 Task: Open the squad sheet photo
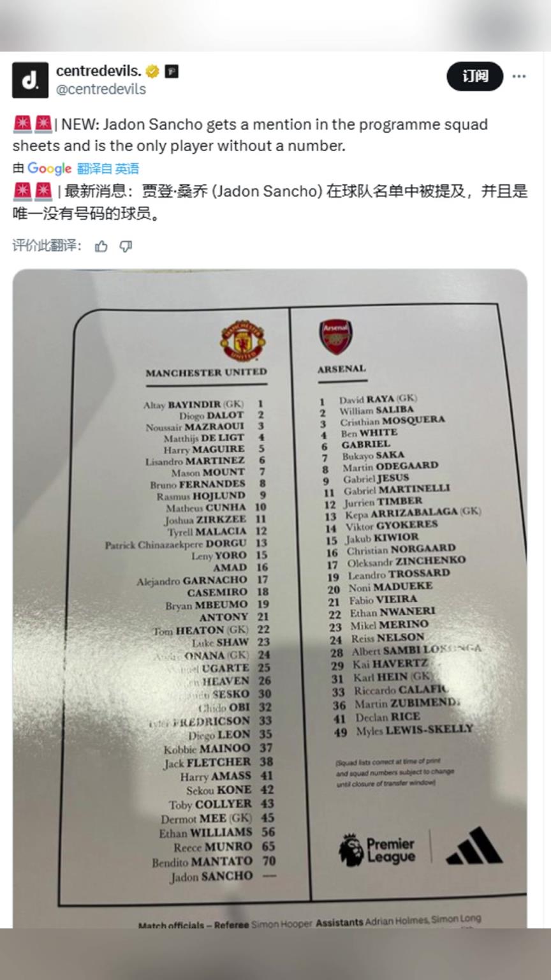(x=270, y=598)
